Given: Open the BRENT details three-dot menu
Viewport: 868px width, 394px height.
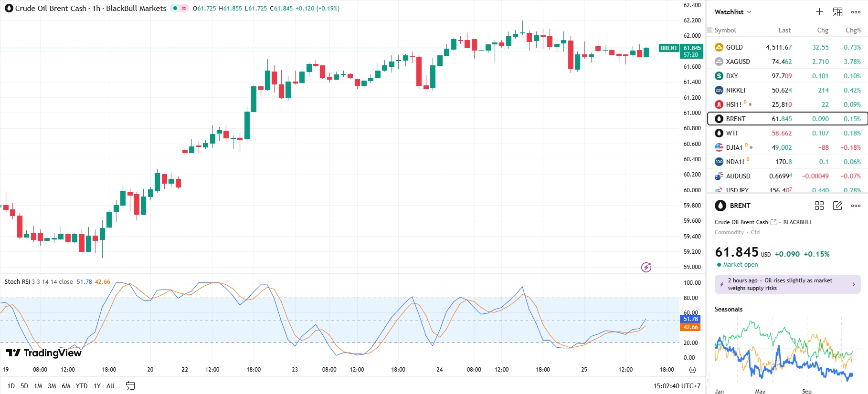Looking at the screenshot, I should pyautogui.click(x=856, y=206).
